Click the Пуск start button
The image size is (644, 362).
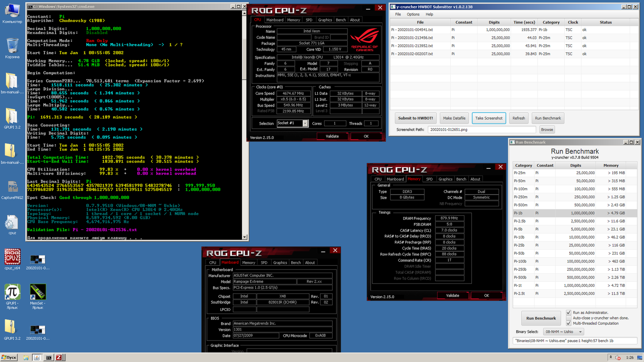[9, 358]
